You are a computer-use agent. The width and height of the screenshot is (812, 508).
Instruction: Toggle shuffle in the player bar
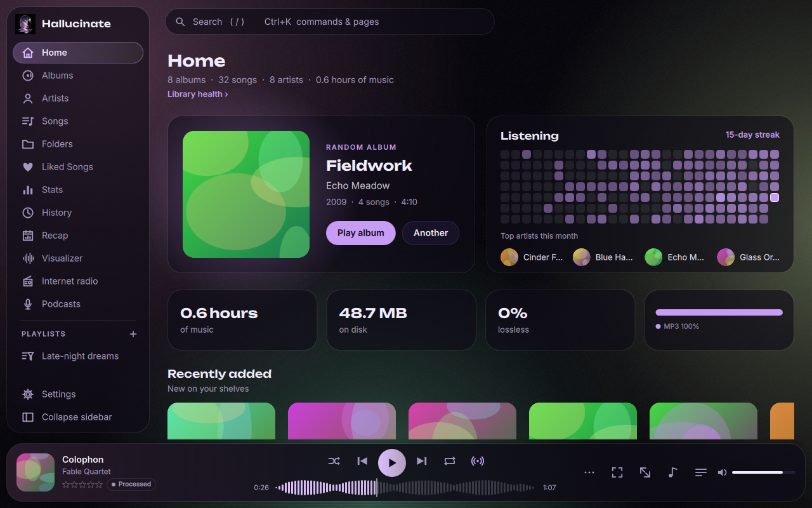click(x=334, y=461)
